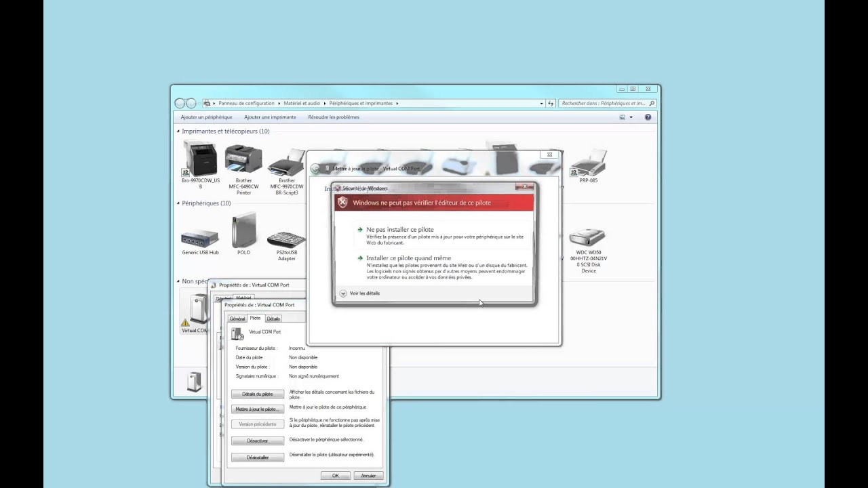Select Virtual COM Port device with warning
The height and width of the screenshot is (488, 868).
pyautogui.click(x=195, y=310)
